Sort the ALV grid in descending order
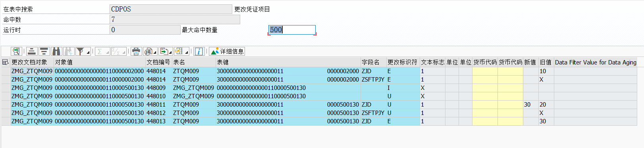Image resolution: width=644 pixels, height=148 pixels. [x=44, y=51]
